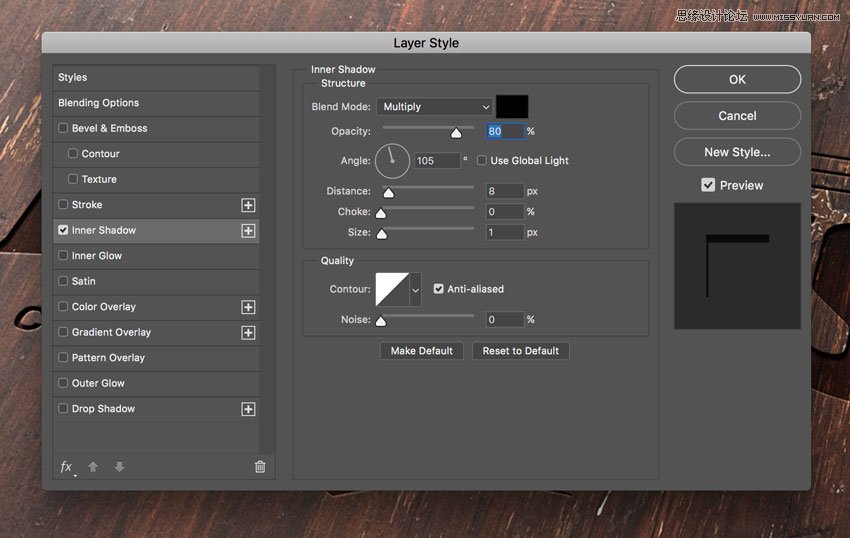850x538 pixels.
Task: Click the Make Default button
Action: tap(421, 351)
